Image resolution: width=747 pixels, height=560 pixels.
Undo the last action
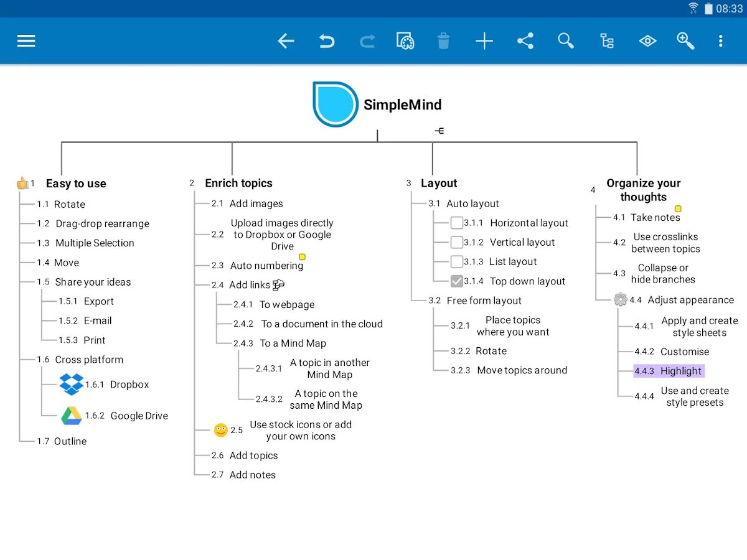point(326,41)
